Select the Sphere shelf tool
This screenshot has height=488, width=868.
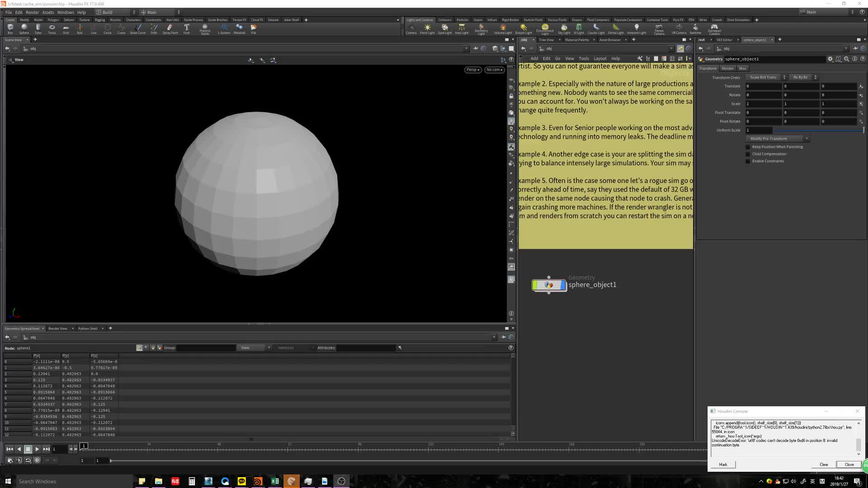pyautogui.click(x=24, y=29)
